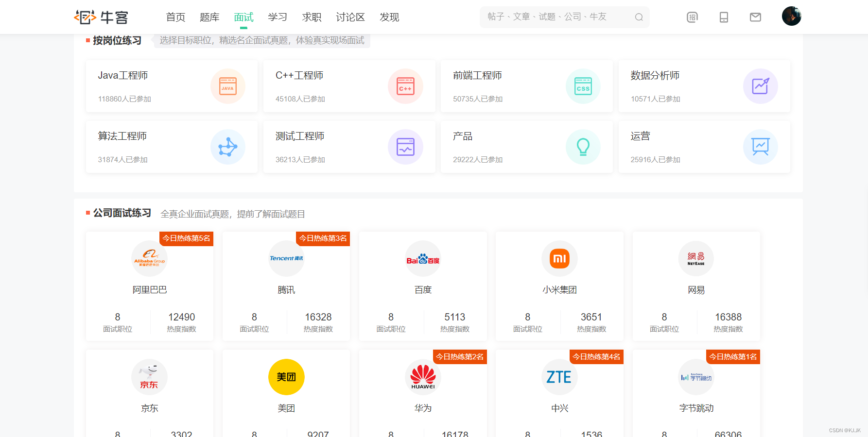The width and height of the screenshot is (868, 437).
Task: Click the 今日热练第1名 badge
Action: click(x=732, y=357)
